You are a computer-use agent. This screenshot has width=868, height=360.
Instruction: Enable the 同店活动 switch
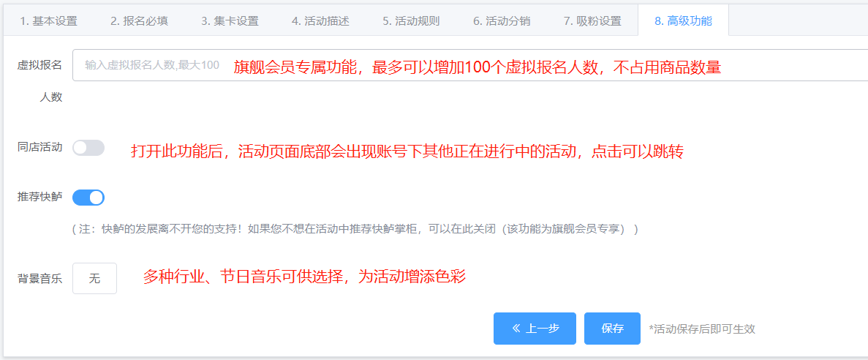pyautogui.click(x=88, y=148)
